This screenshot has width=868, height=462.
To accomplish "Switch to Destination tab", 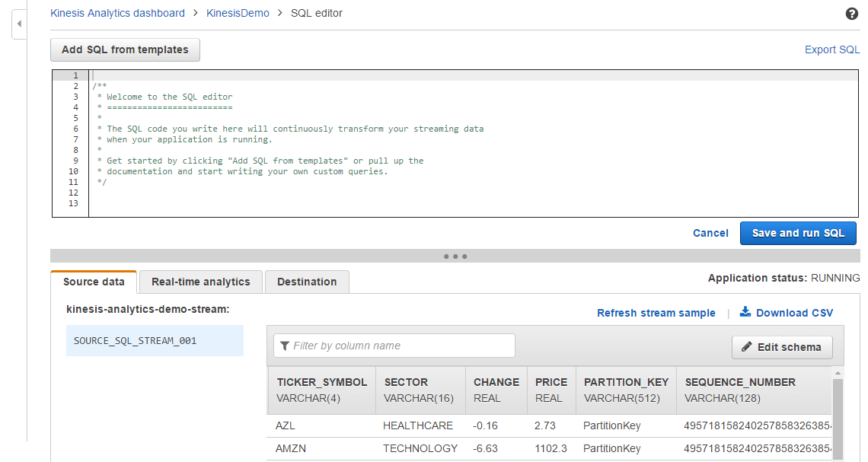I will (307, 282).
